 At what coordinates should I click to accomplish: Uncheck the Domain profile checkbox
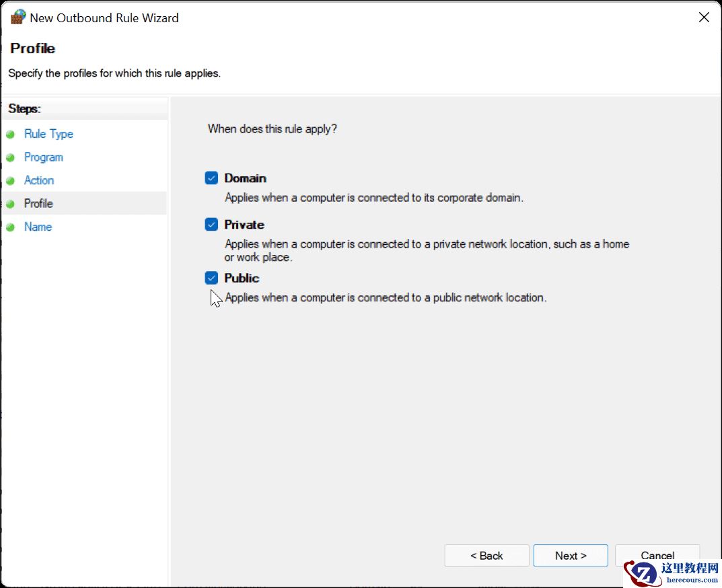click(212, 178)
